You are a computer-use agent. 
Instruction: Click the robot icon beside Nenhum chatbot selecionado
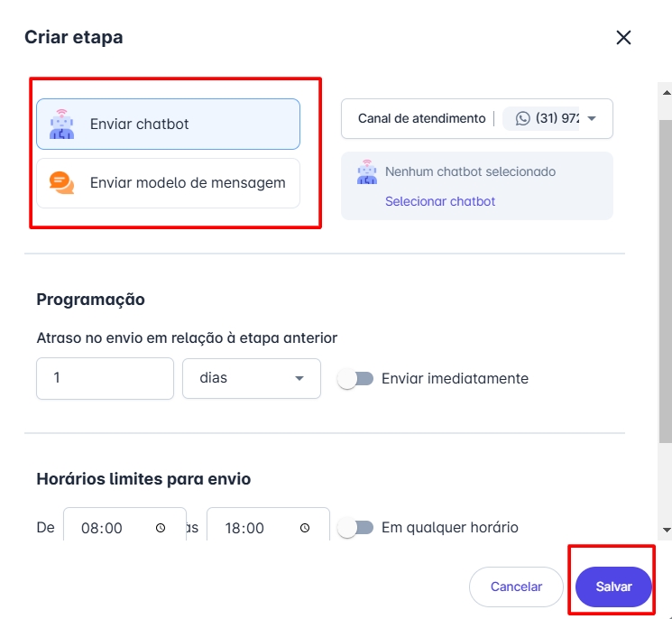tap(366, 172)
